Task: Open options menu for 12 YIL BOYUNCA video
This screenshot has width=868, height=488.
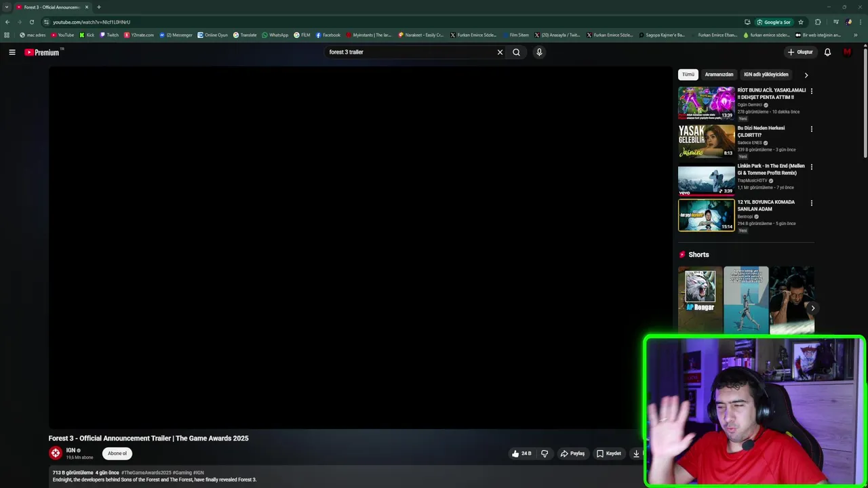Action: (x=811, y=203)
